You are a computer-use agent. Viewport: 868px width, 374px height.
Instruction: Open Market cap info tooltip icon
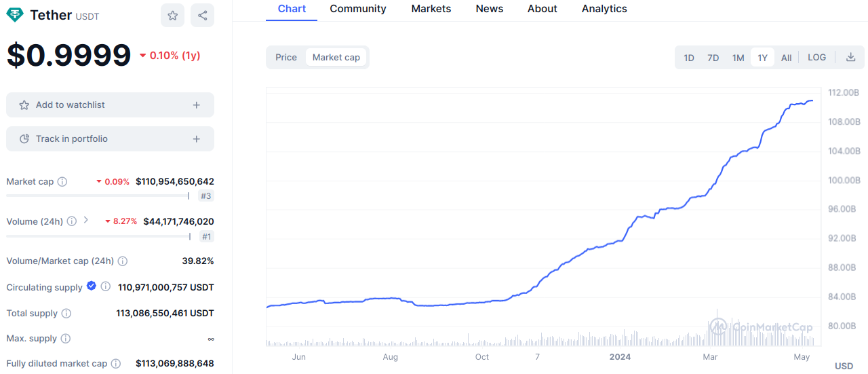(62, 182)
